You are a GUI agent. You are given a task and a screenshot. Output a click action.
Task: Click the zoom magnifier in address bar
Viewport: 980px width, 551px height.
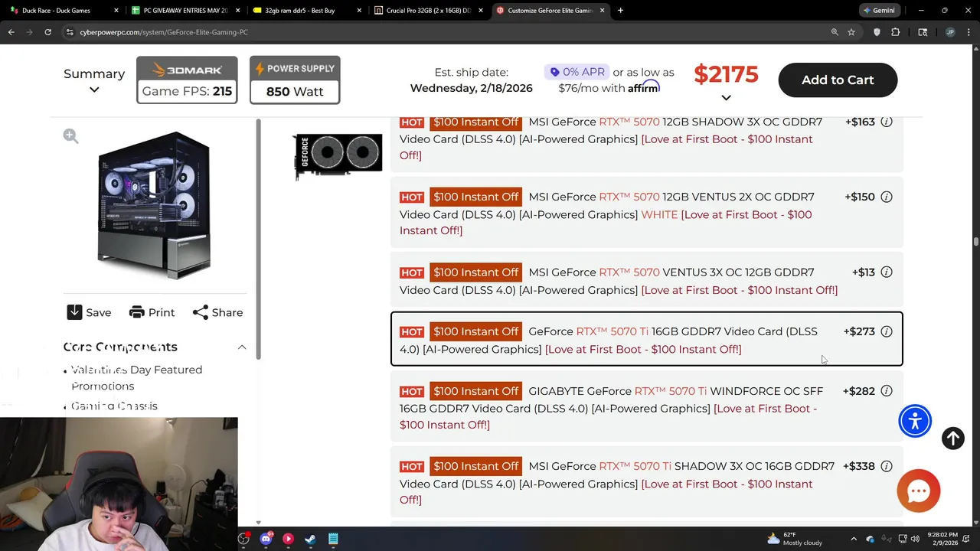(835, 32)
